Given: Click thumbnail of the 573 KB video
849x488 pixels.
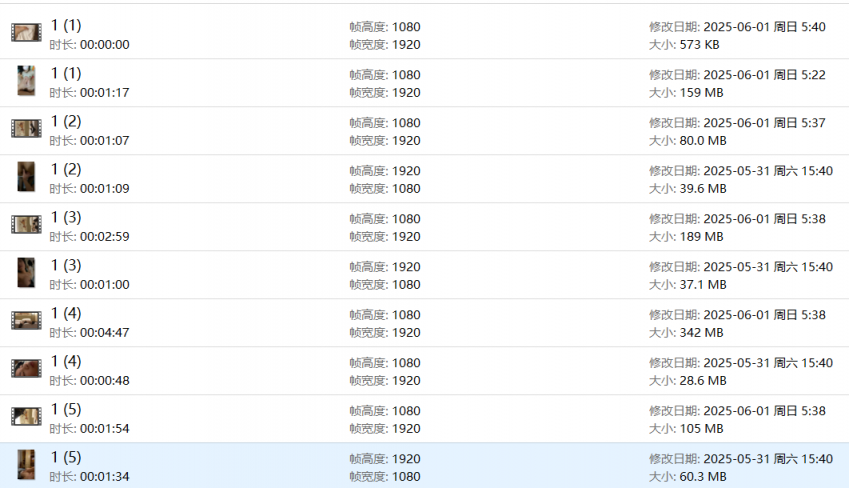Looking at the screenshot, I should point(26,33).
